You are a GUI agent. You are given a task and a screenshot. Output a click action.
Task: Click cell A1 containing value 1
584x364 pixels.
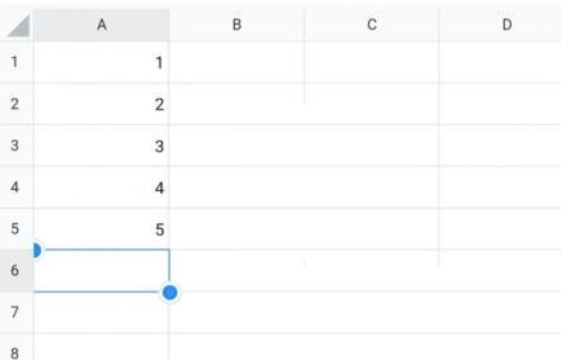pyautogui.click(x=101, y=62)
